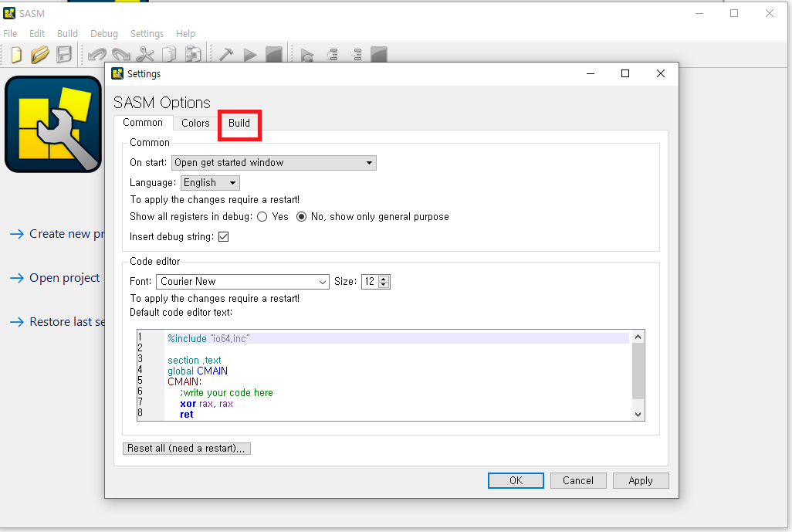Click the Open file folder icon

(x=39, y=55)
